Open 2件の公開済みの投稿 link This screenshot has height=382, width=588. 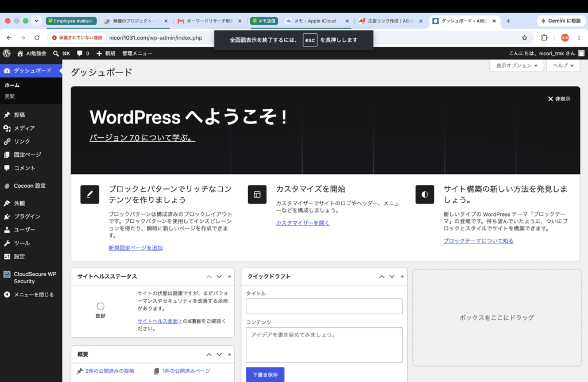pyautogui.click(x=110, y=371)
